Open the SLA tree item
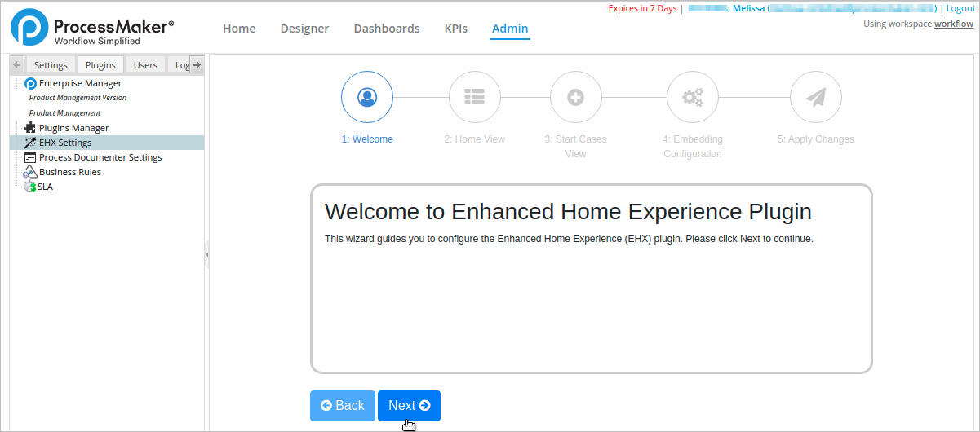Image resolution: width=980 pixels, height=432 pixels. coord(45,187)
